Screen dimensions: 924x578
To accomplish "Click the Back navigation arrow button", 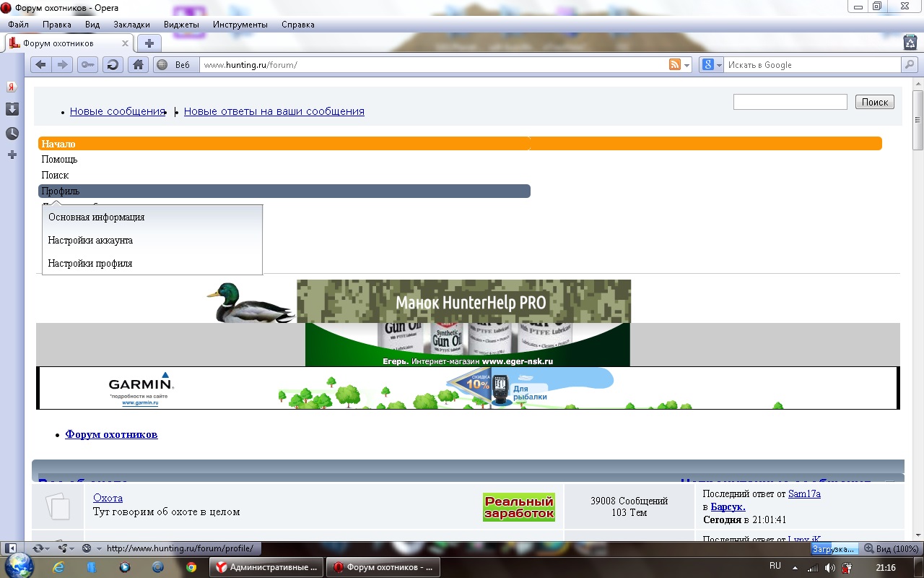I will point(41,65).
